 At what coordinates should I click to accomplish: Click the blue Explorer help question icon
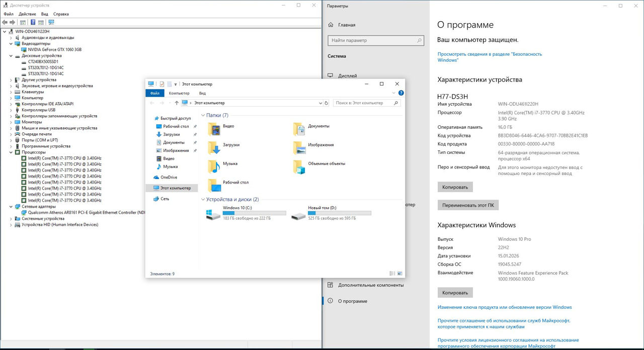(x=401, y=93)
